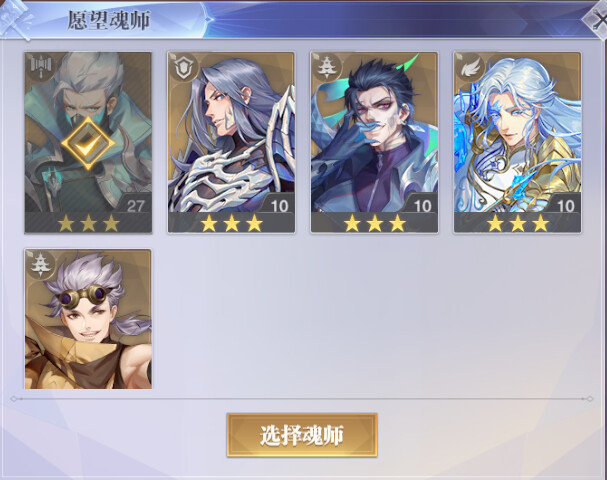
Task: Select the goggles-wearing hero card
Action: 88,319
